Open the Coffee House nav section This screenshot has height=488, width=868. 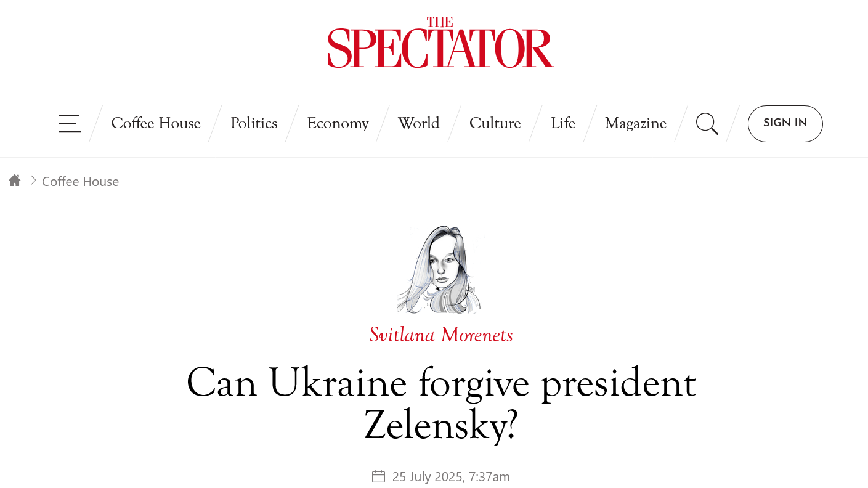point(156,123)
